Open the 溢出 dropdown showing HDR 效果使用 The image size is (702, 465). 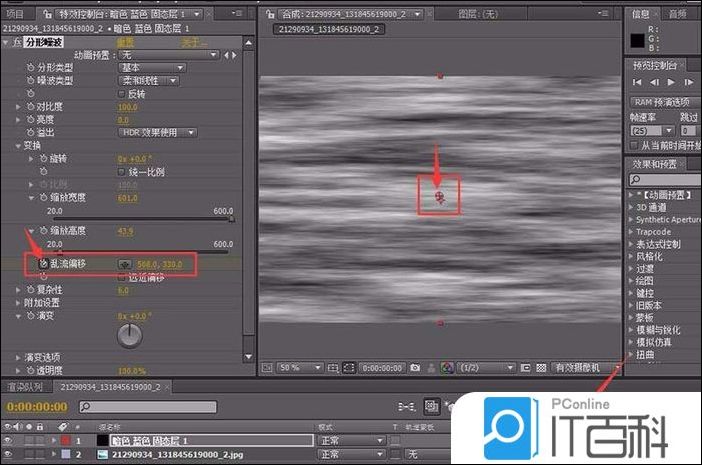pyautogui.click(x=158, y=132)
